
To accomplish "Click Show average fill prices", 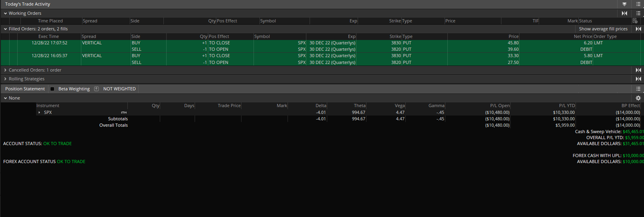I will click(603, 29).
